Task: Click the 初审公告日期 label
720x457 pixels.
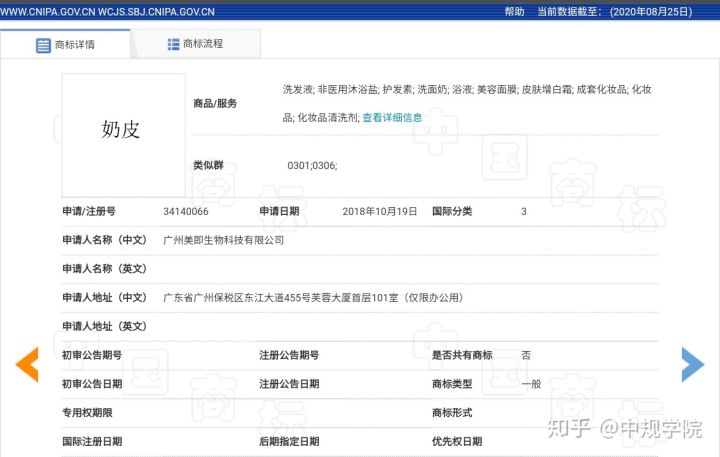Action: point(92,384)
